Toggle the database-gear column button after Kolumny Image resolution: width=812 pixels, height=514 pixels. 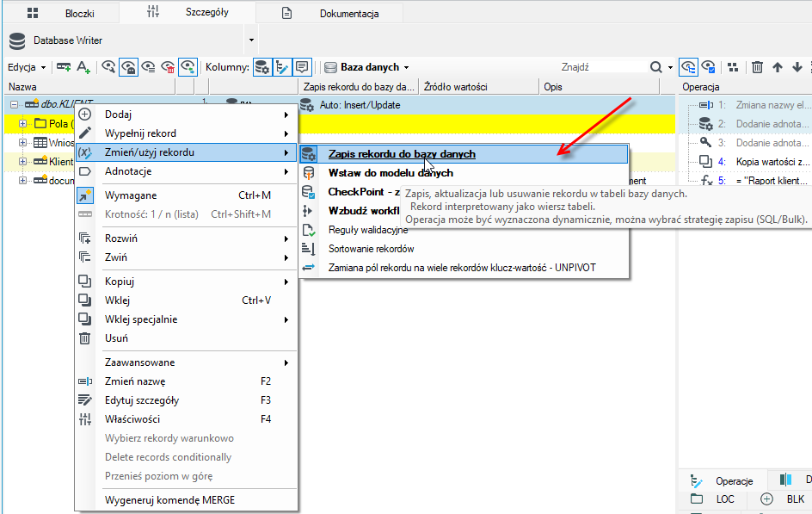click(262, 67)
